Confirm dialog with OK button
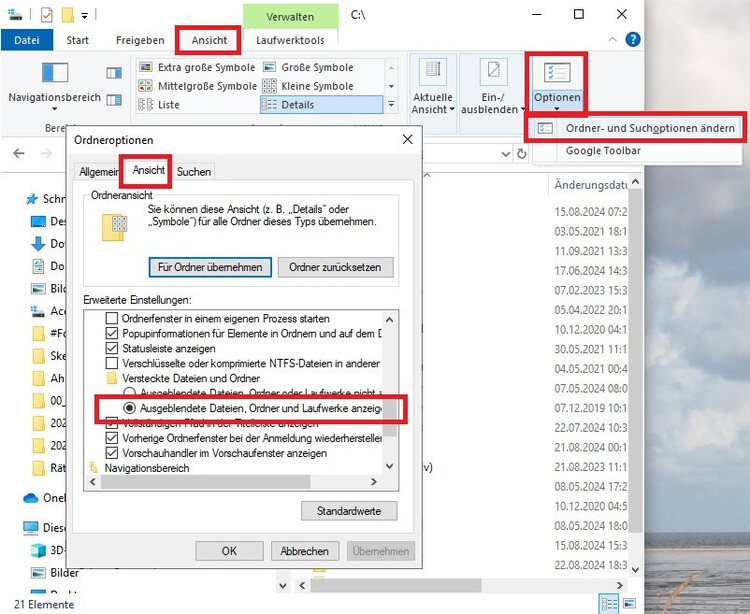Viewport: 750px width, 614px height. click(229, 551)
